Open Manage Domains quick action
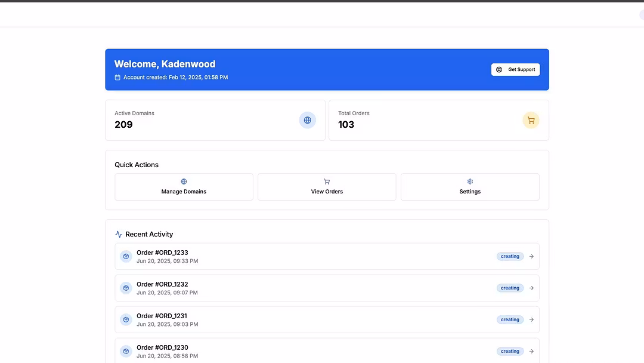 184,187
